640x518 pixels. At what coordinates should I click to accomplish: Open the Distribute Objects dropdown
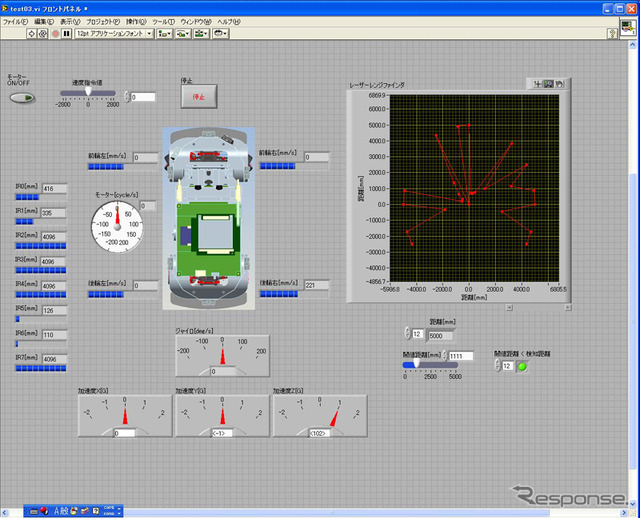pyautogui.click(x=182, y=33)
